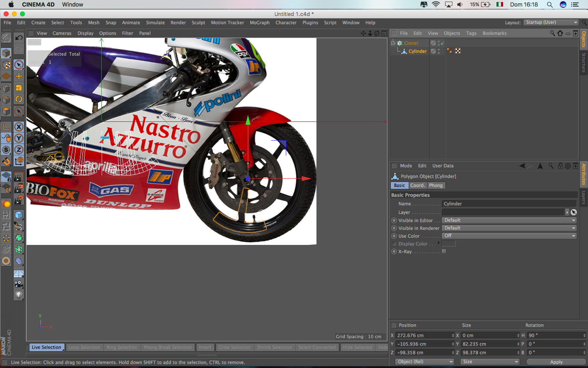Toggle X axis lock
588x368 pixels.
(x=19, y=127)
